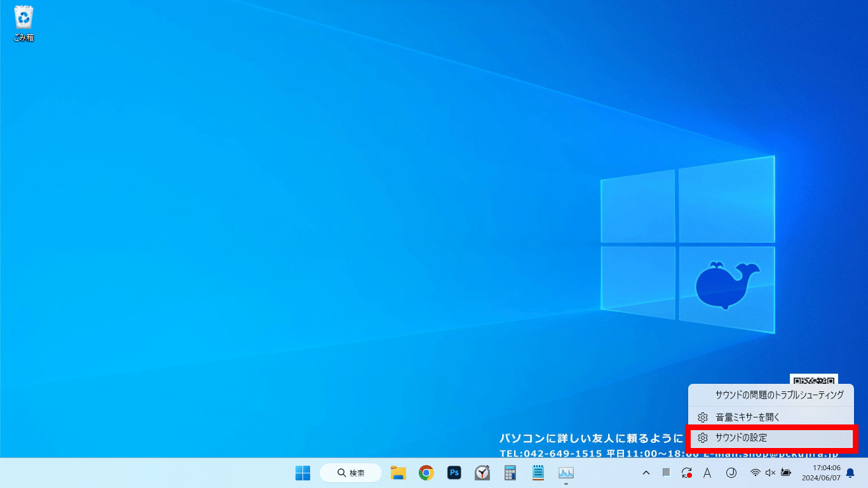Open Photoshop from the taskbar
This screenshot has width=868, height=488.
[x=454, y=473]
